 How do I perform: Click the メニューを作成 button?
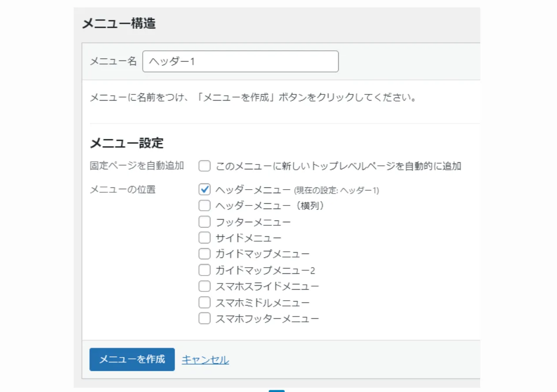click(x=131, y=360)
